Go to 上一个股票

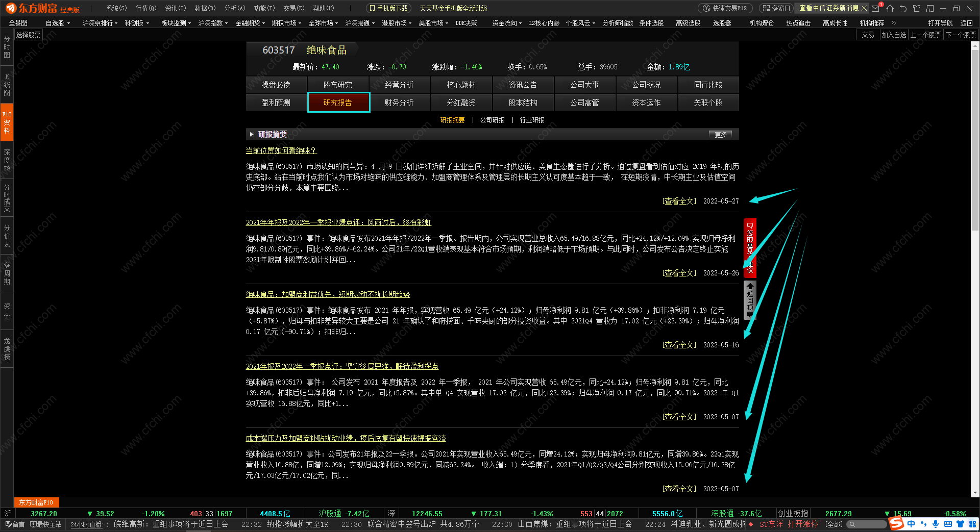point(926,35)
